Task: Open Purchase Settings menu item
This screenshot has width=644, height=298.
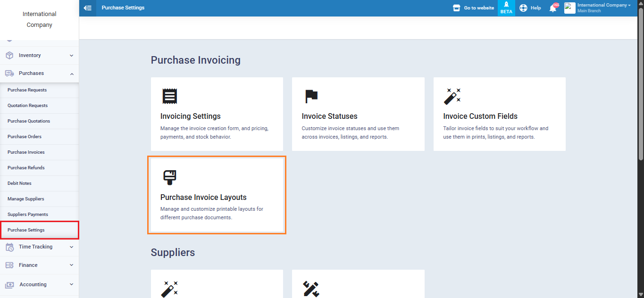Action: 26,230
